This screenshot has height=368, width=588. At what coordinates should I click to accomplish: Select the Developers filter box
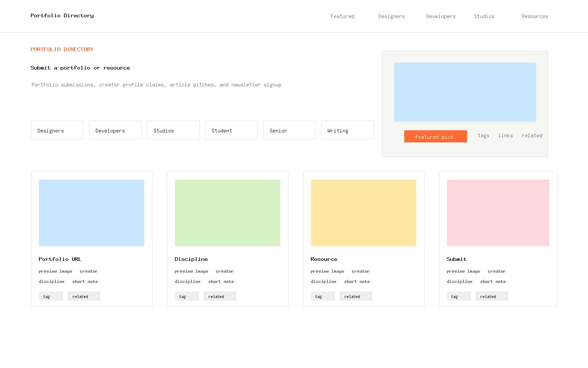115,130
